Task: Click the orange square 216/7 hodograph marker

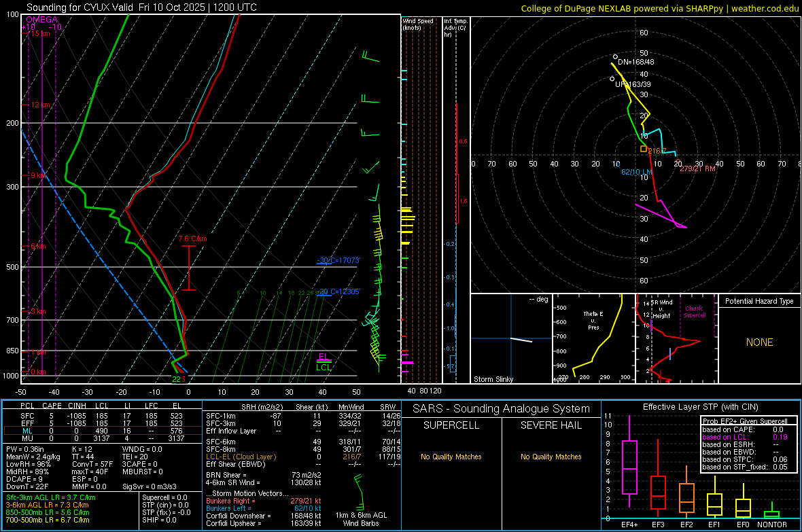Action: (644, 149)
